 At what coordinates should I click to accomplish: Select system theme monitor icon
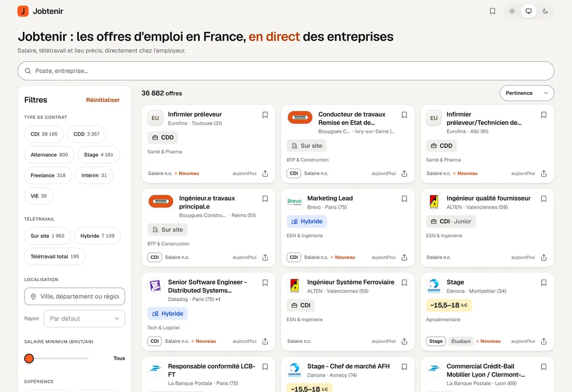[x=528, y=11]
